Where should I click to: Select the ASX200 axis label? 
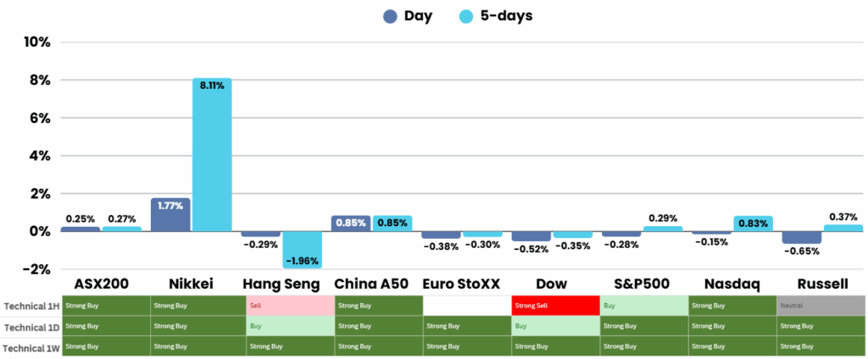pyautogui.click(x=101, y=283)
